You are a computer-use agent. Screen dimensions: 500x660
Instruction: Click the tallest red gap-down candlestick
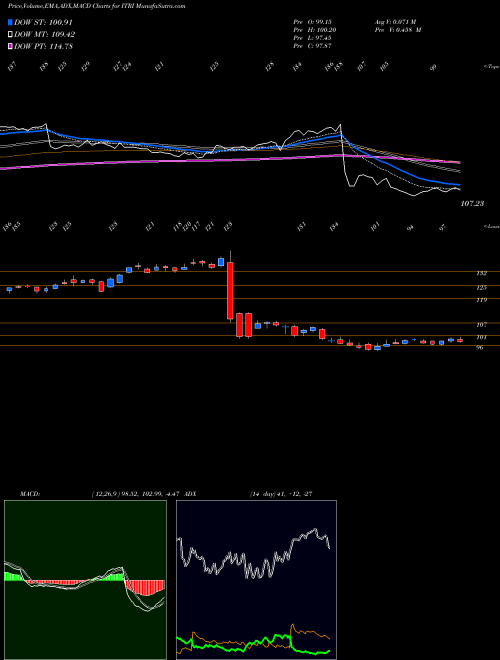230,290
